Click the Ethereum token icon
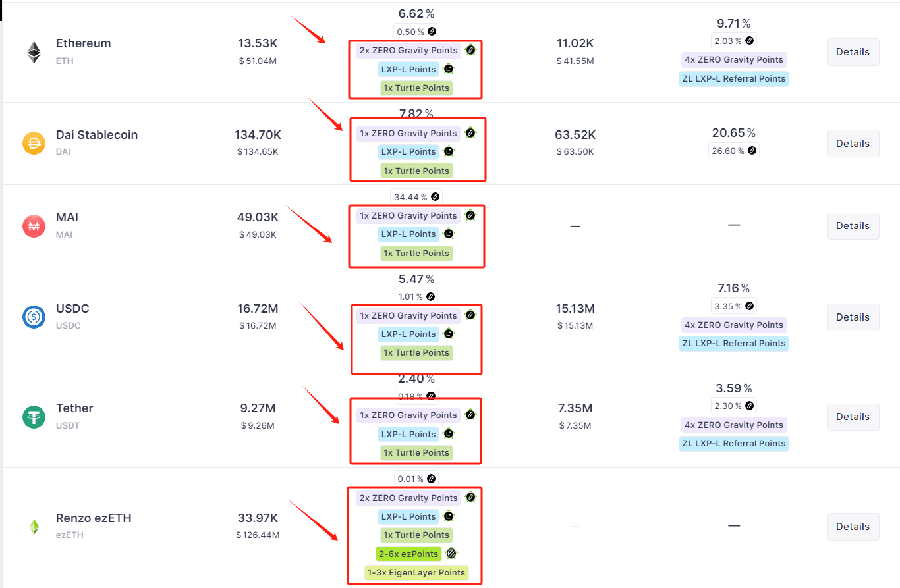The width and height of the screenshot is (900, 588). point(34,52)
